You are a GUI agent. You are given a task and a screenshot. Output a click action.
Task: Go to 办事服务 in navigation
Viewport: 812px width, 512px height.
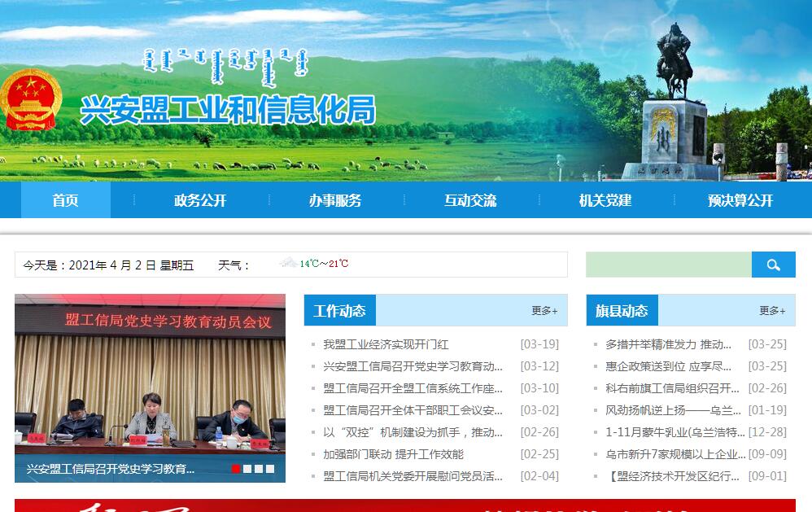coord(335,200)
